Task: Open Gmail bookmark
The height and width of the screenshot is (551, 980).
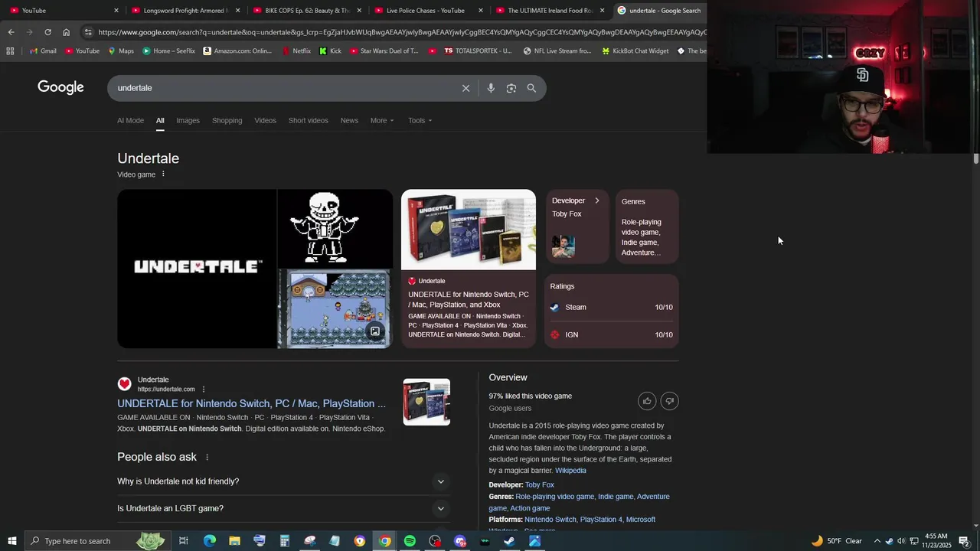Action: tap(42, 51)
